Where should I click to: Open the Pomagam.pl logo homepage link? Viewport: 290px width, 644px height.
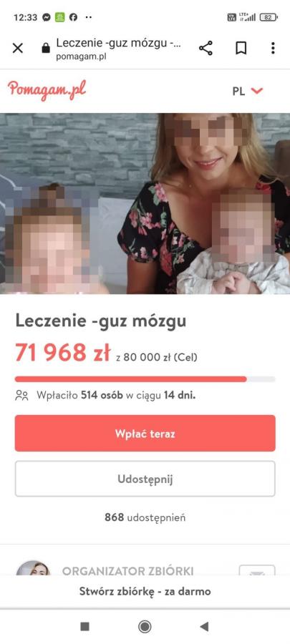click(x=47, y=89)
